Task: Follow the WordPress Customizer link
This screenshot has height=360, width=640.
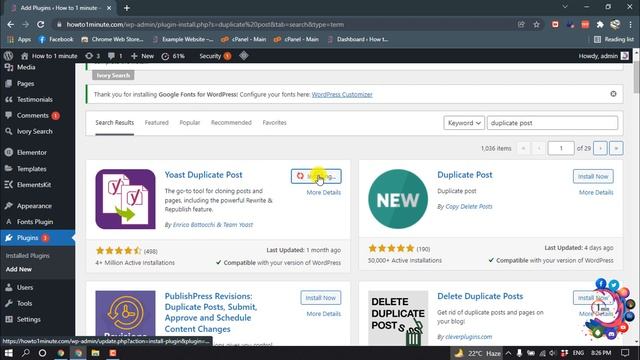Action: coord(342,94)
